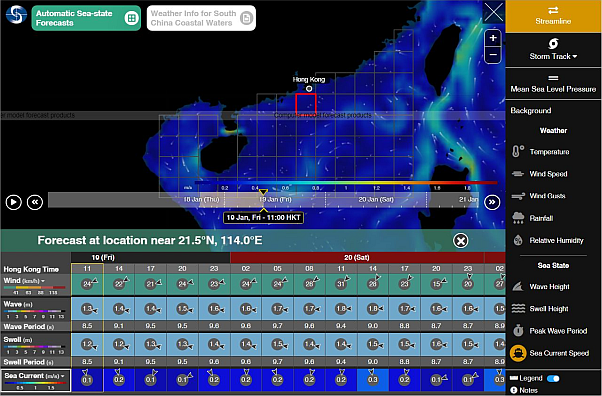Image resolution: width=602 pixels, height=396 pixels.
Task: Toggle the Streamline overlay
Action: [x=553, y=16]
